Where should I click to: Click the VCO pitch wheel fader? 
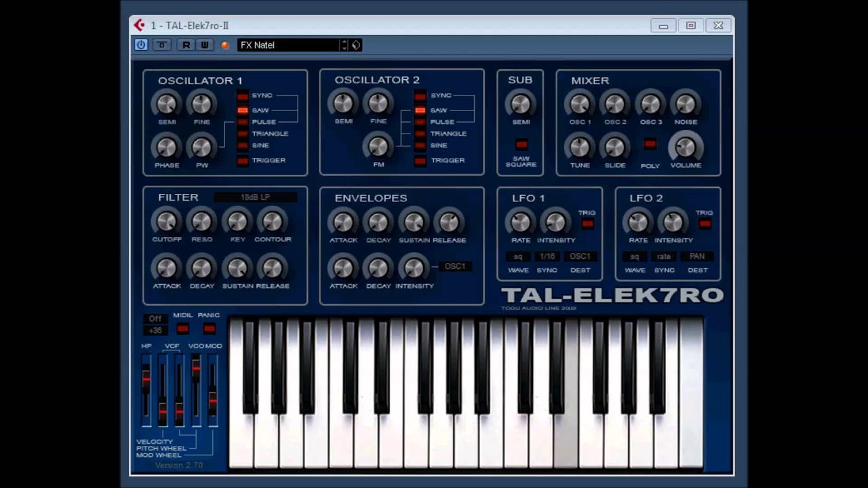[x=196, y=368]
